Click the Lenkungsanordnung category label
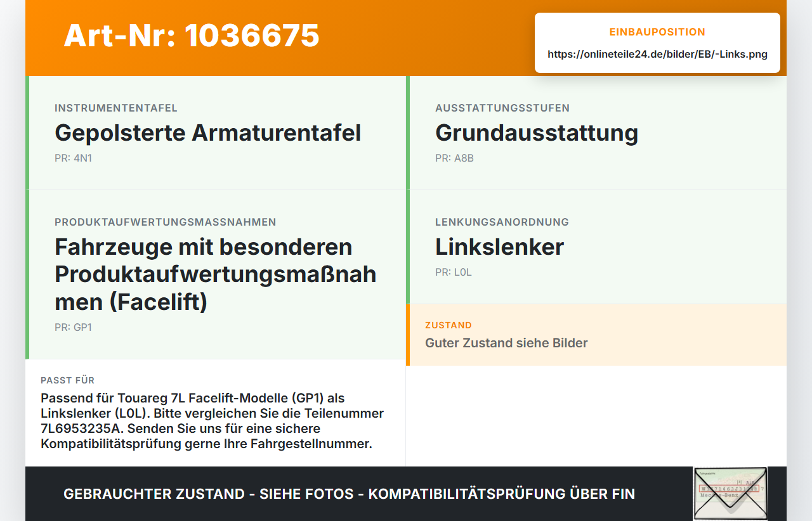The width and height of the screenshot is (812, 521). point(502,222)
